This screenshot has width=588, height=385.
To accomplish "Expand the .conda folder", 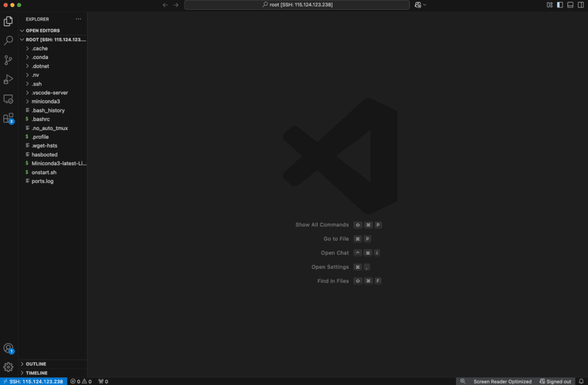I will (x=53, y=57).
